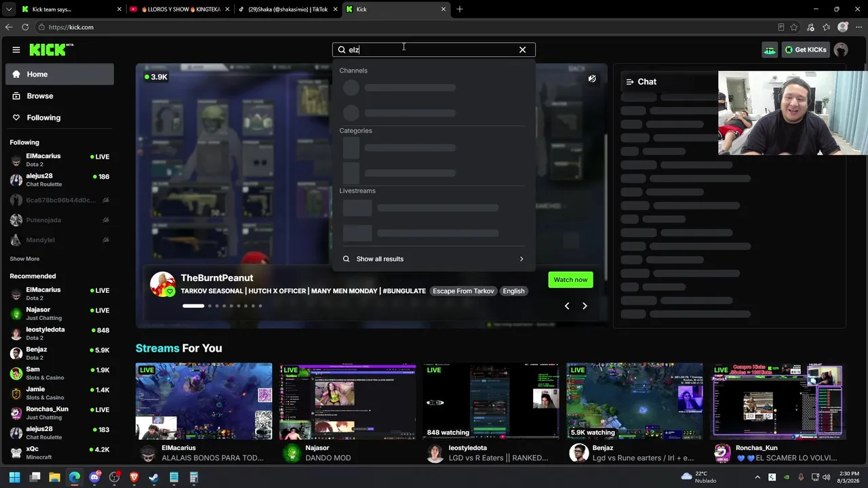Image resolution: width=868 pixels, height=488 pixels.
Task: Select the active first carousel indicator
Action: [193, 306]
